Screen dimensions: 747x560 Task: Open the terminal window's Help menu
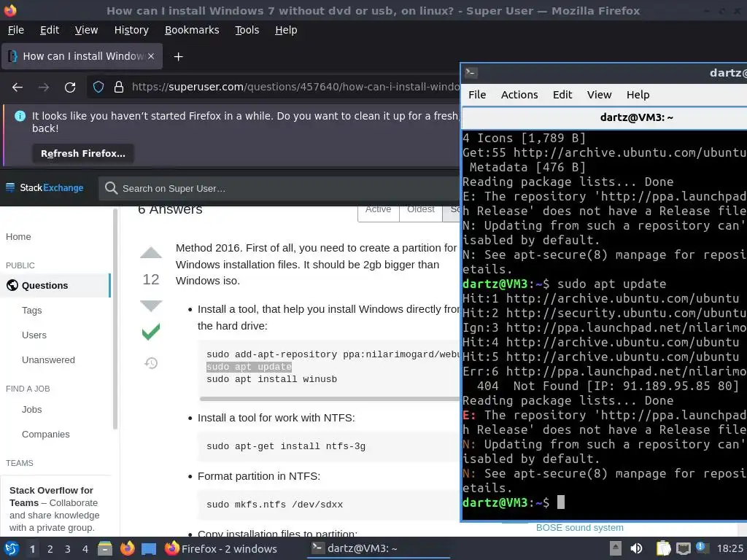point(638,95)
